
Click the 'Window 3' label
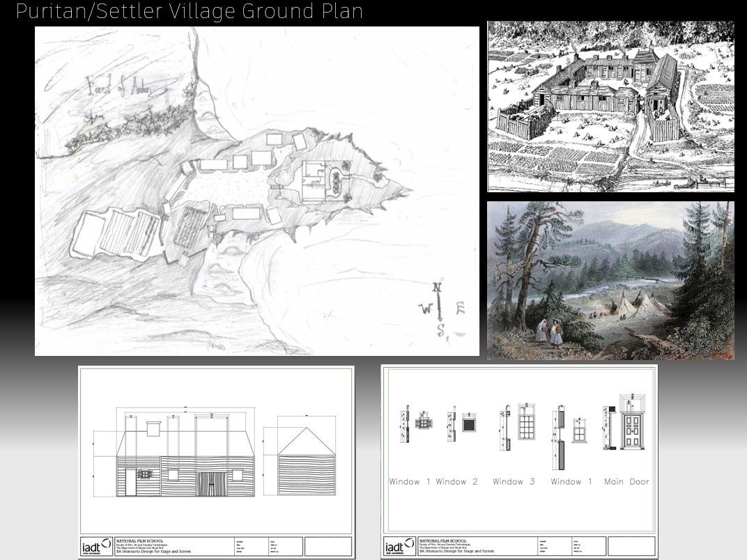[x=513, y=481]
